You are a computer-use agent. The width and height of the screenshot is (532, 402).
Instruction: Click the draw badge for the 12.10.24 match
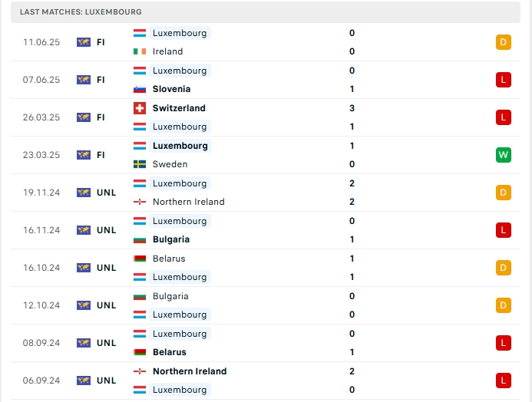click(503, 305)
